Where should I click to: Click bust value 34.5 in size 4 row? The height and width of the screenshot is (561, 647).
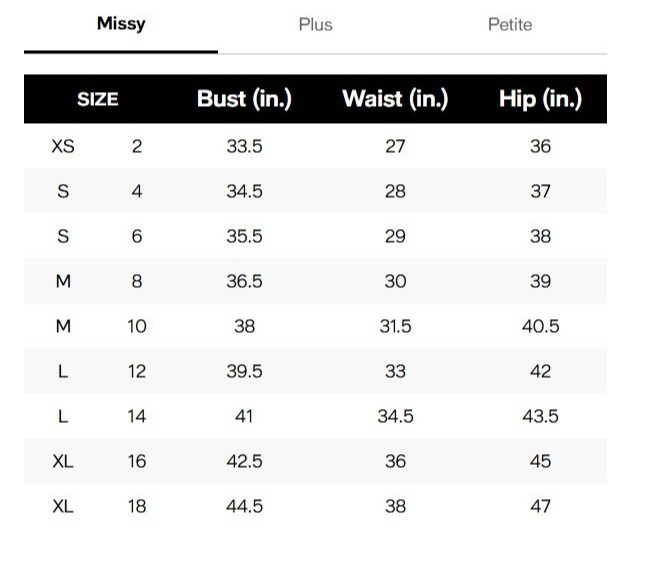tap(244, 191)
